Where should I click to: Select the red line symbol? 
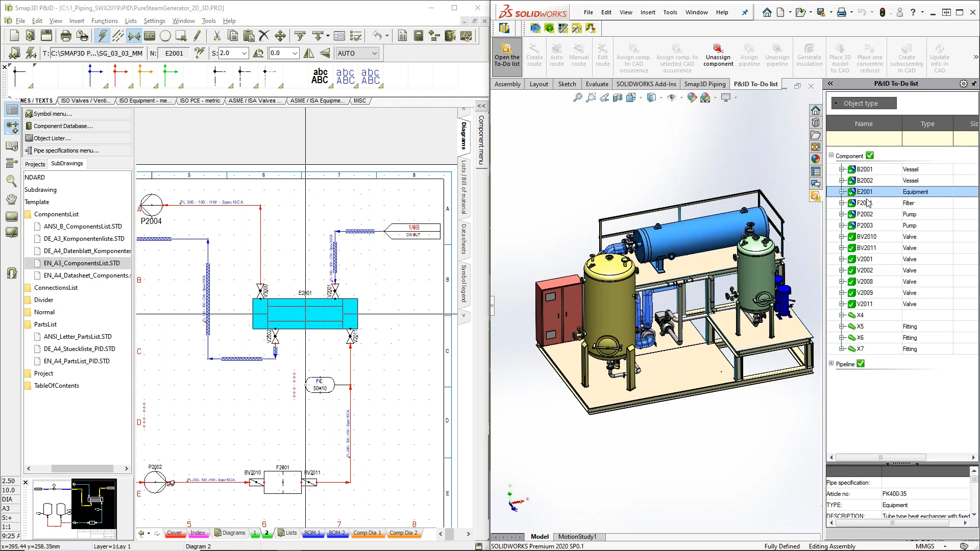coord(120,75)
